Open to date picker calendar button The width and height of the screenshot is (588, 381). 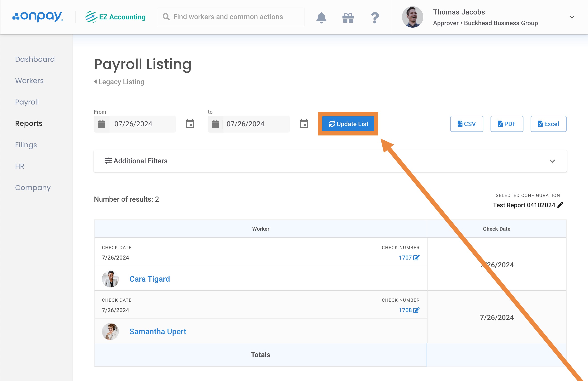[x=304, y=124]
